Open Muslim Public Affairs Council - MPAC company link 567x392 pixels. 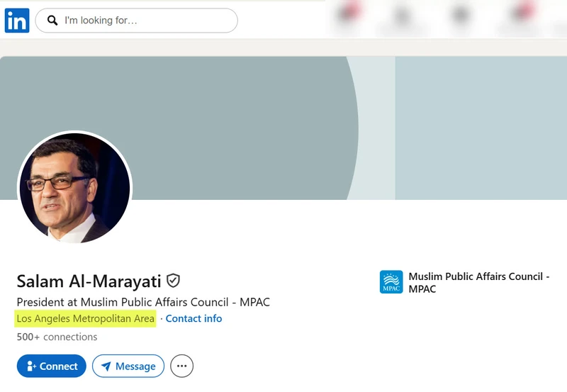pos(479,282)
